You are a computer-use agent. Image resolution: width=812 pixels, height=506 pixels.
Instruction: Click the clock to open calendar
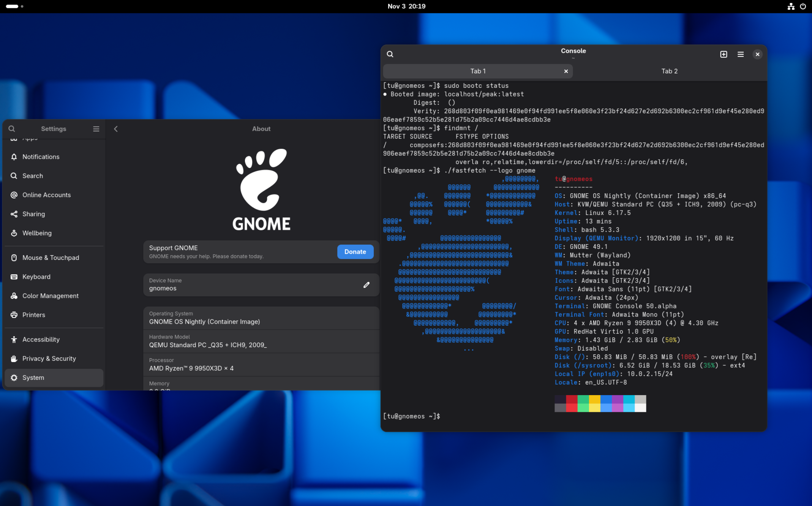pyautogui.click(x=406, y=6)
